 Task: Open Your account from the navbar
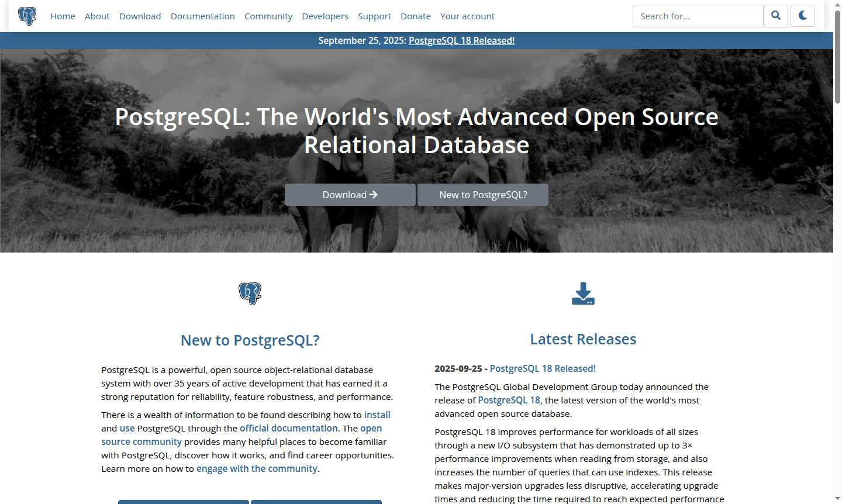(x=467, y=16)
